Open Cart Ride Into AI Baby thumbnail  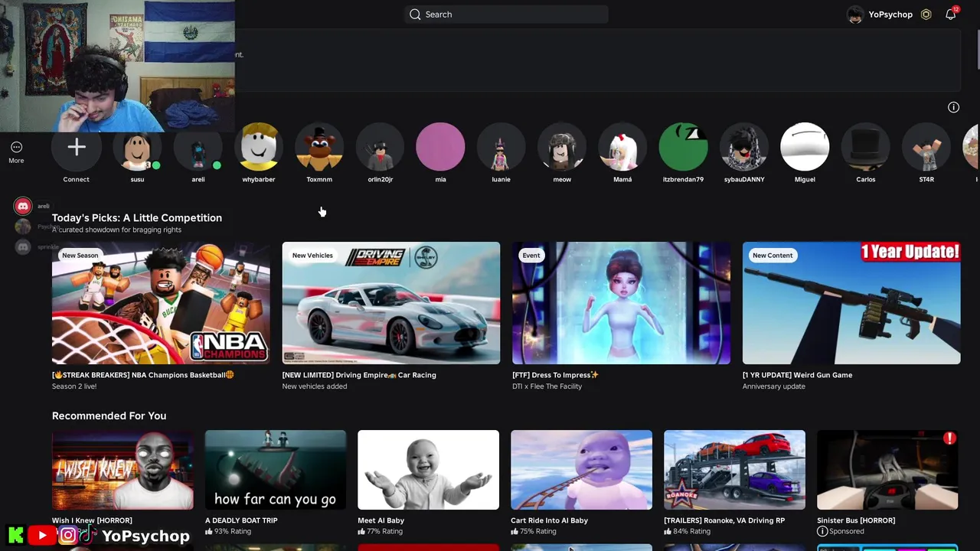(x=581, y=470)
